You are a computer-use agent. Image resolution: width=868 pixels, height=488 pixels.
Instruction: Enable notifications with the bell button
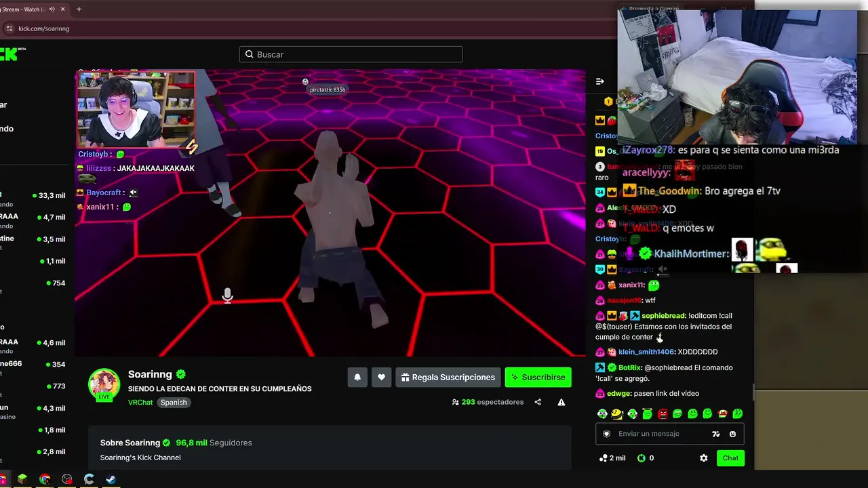point(357,378)
